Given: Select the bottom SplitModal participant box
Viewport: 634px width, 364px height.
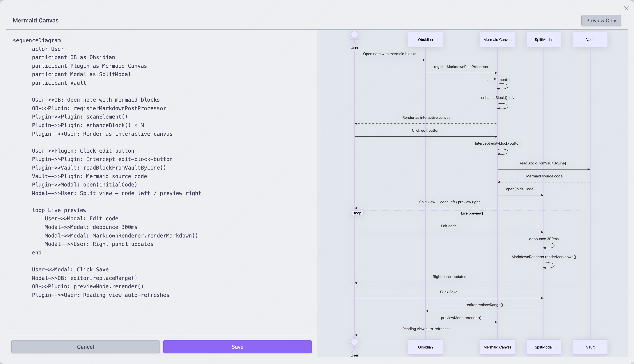Looking at the screenshot, I should click(x=544, y=347).
